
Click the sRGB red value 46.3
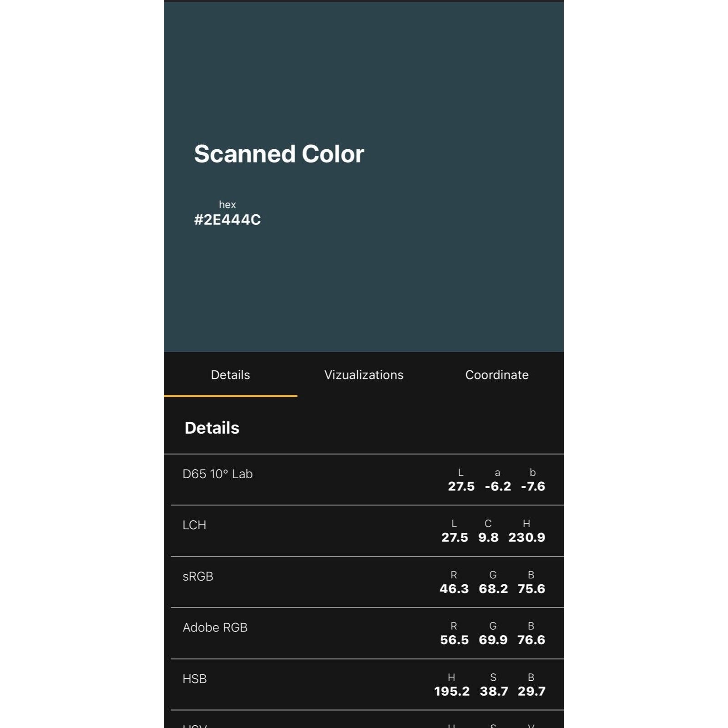[454, 589]
